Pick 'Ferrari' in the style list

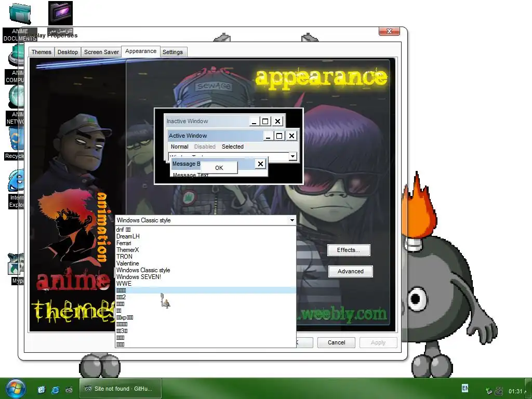coord(206,243)
